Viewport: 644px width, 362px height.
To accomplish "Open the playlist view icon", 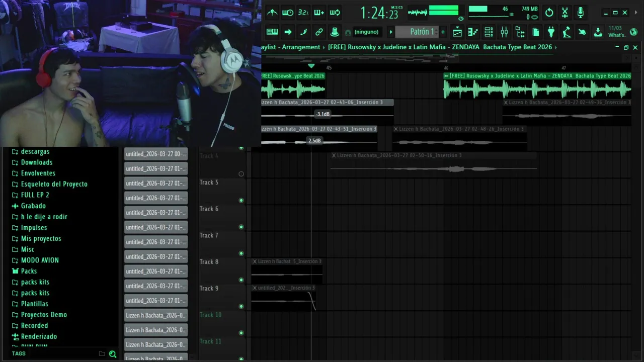I will [x=457, y=32].
